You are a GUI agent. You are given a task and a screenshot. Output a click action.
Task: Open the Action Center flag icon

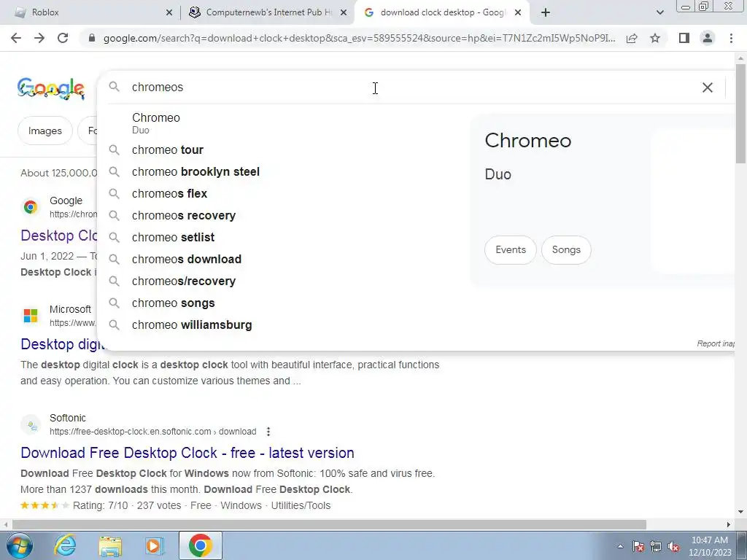[638, 547]
